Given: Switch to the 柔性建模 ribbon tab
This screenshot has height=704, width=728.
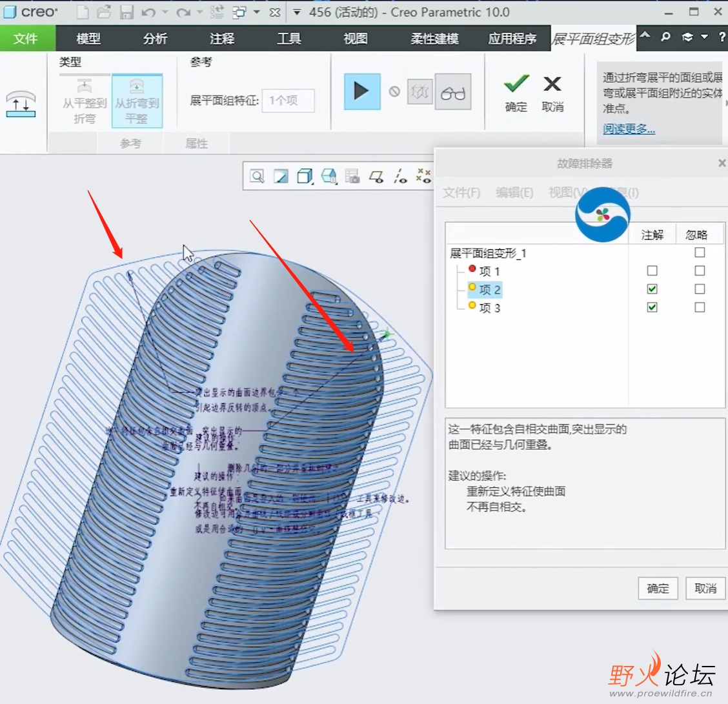Looking at the screenshot, I should (434, 39).
